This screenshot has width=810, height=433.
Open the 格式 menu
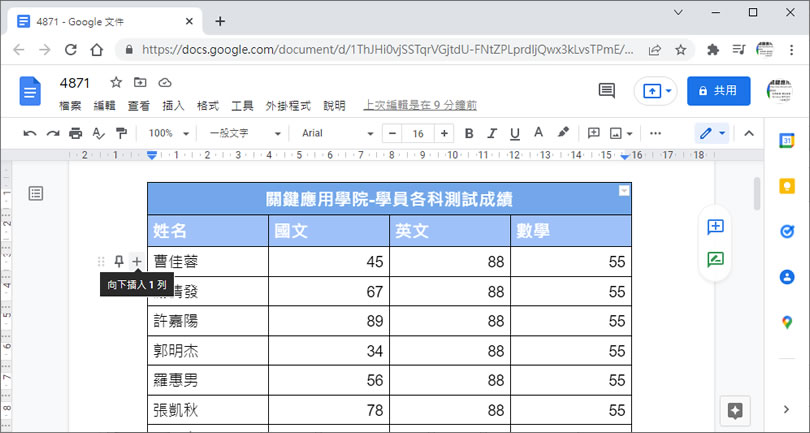tap(208, 105)
